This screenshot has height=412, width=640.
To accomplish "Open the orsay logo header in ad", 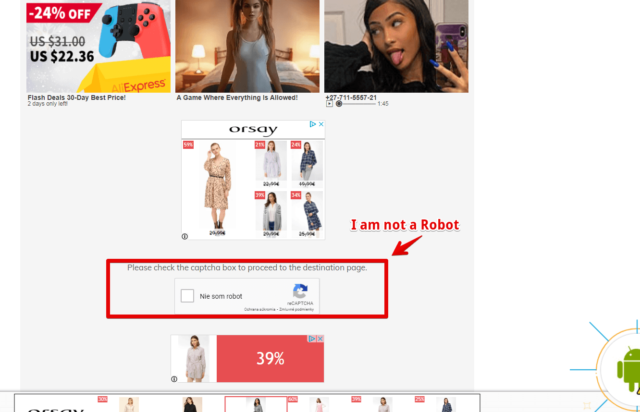I will point(253,130).
